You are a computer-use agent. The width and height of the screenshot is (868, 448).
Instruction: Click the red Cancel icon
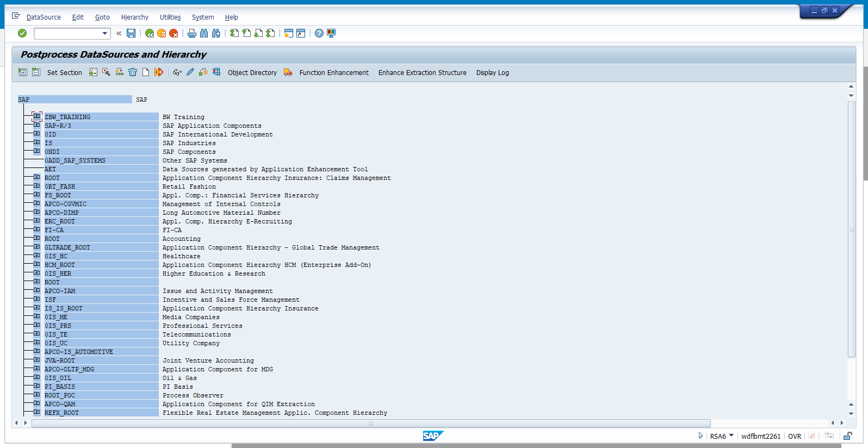(173, 33)
